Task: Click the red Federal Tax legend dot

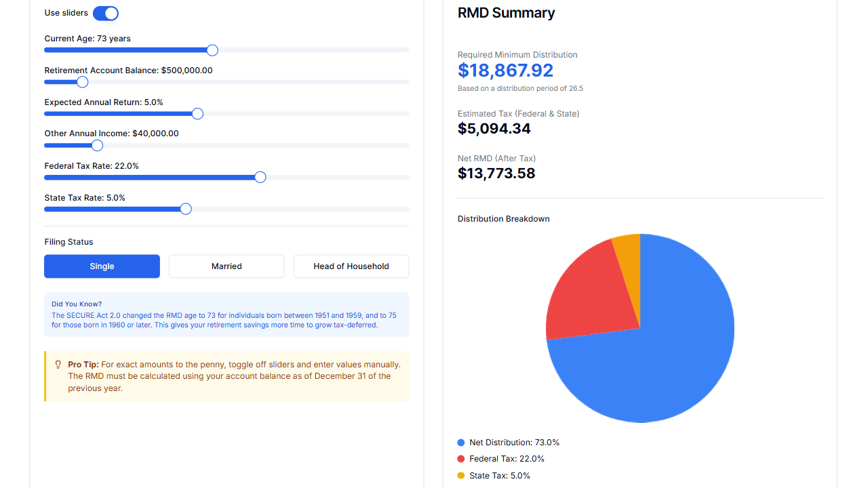Action: (x=460, y=459)
